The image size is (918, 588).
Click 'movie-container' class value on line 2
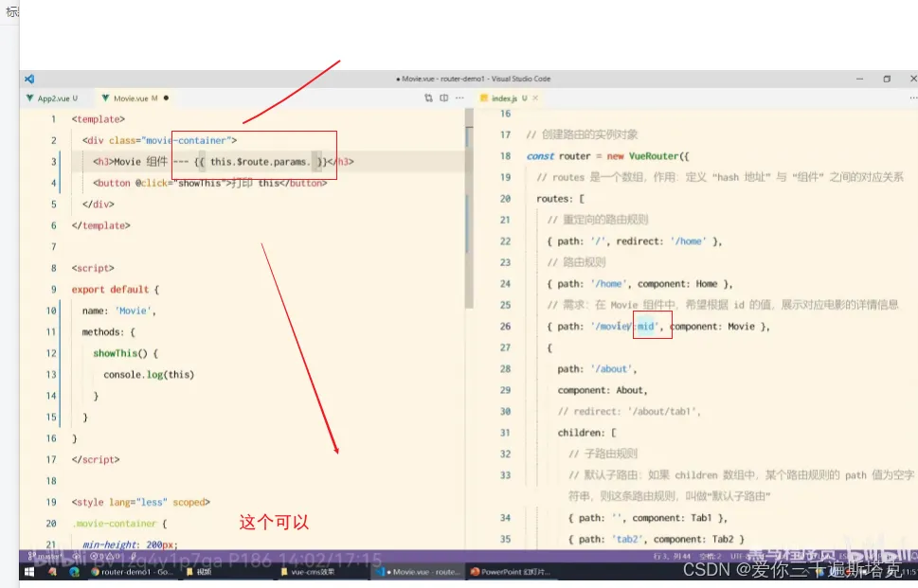[x=187, y=140]
